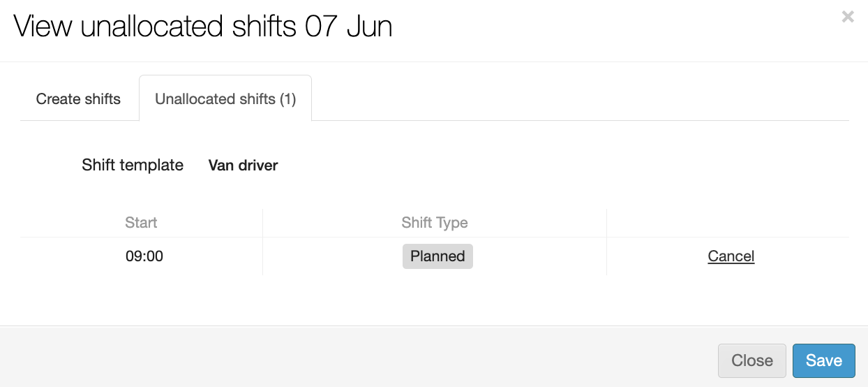Click the Planned shift type badge
The width and height of the screenshot is (868, 387).
pos(437,256)
